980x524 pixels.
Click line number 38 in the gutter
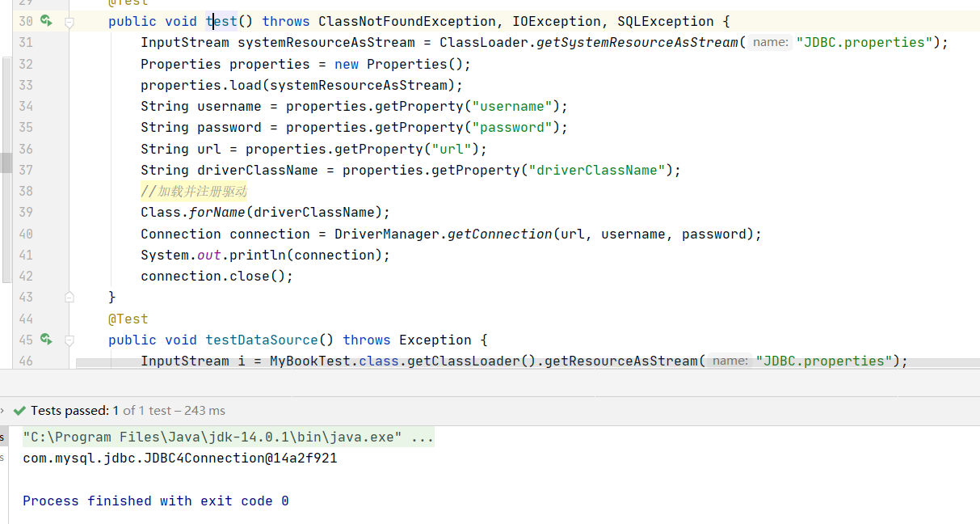pos(25,191)
